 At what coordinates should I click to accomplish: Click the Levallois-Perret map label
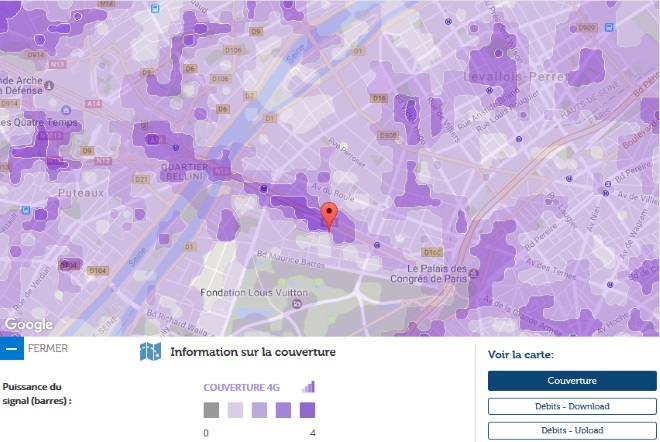pyautogui.click(x=516, y=77)
